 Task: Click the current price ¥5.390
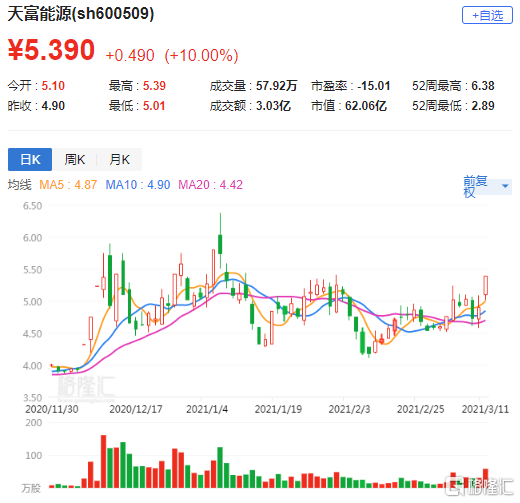pos(51,50)
